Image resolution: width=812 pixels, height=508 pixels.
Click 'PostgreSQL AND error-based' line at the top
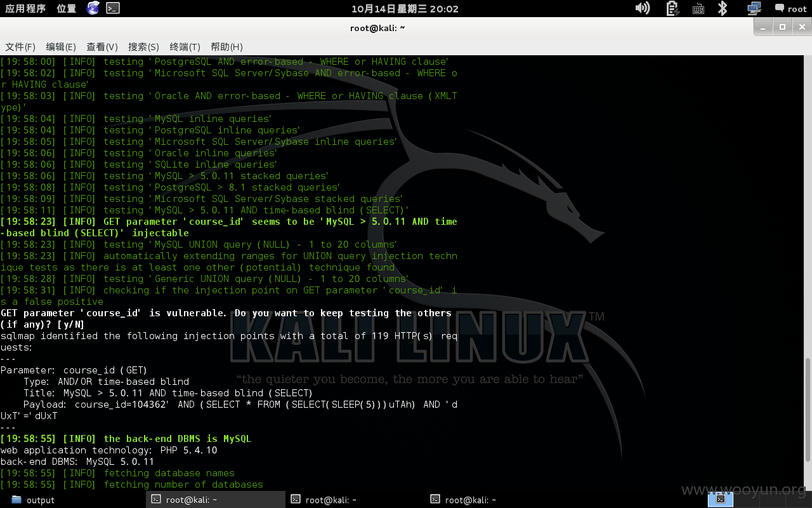coord(225,62)
